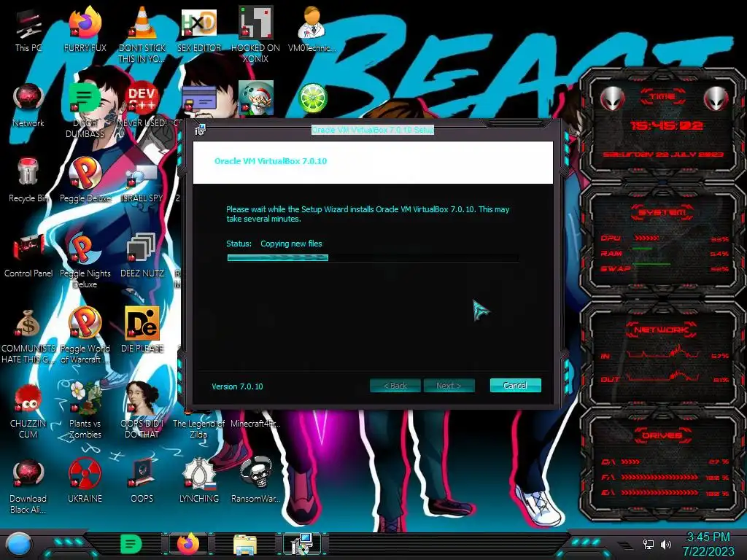Viewport: 747px width, 560px height.
Task: Open the lime slice desktop icon
Action: pos(312,98)
